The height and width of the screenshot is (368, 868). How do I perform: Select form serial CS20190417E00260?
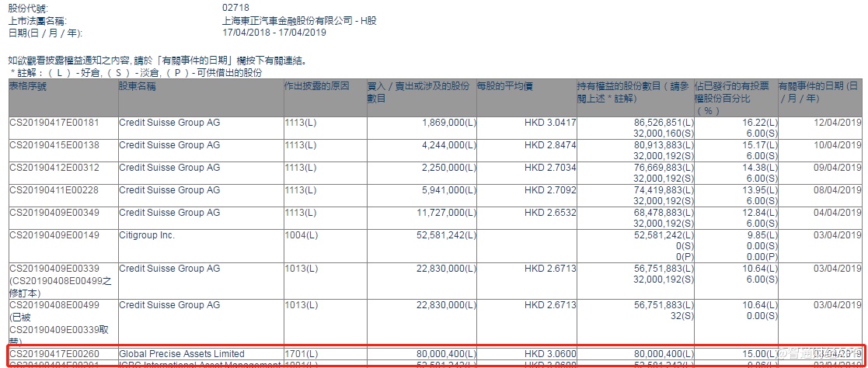pos(54,353)
